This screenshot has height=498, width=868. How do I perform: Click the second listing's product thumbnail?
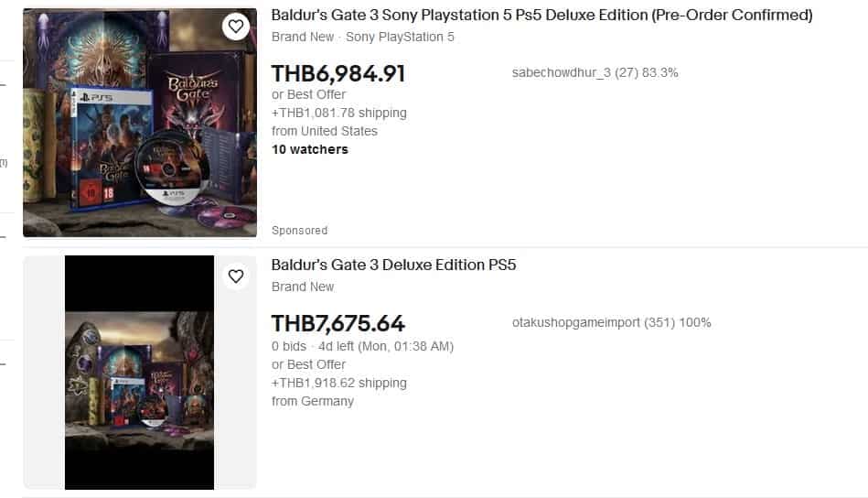click(139, 373)
